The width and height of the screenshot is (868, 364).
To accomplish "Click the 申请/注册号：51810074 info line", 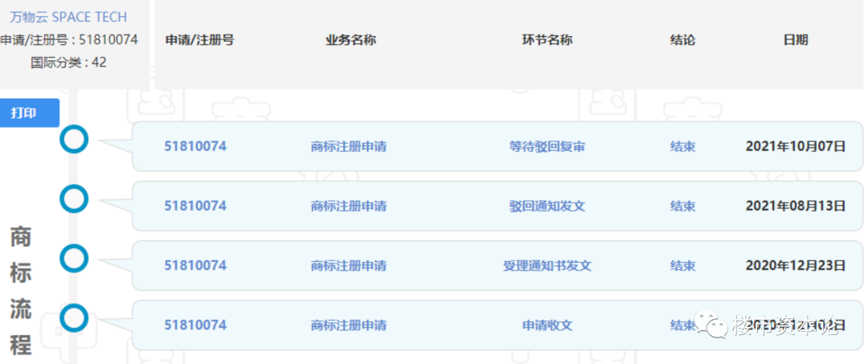I will 68,40.
